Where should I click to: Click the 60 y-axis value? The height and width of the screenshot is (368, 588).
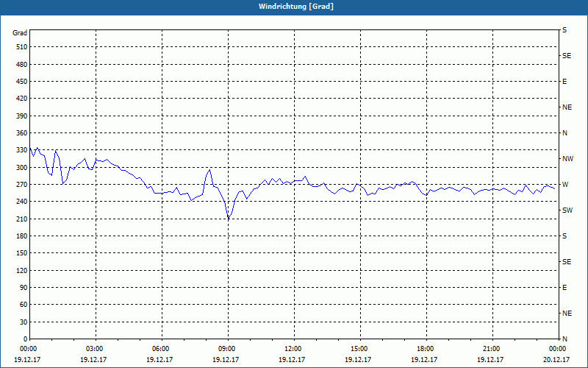24,305
